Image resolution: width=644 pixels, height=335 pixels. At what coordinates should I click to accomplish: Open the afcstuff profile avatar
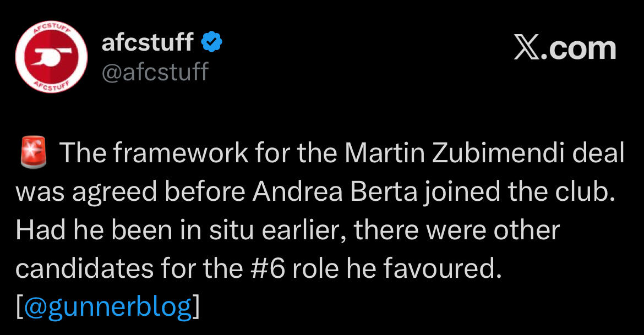tap(50, 59)
